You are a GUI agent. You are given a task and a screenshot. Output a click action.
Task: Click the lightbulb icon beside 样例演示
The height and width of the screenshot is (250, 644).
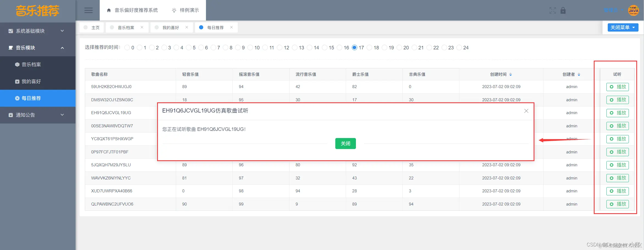(x=174, y=10)
